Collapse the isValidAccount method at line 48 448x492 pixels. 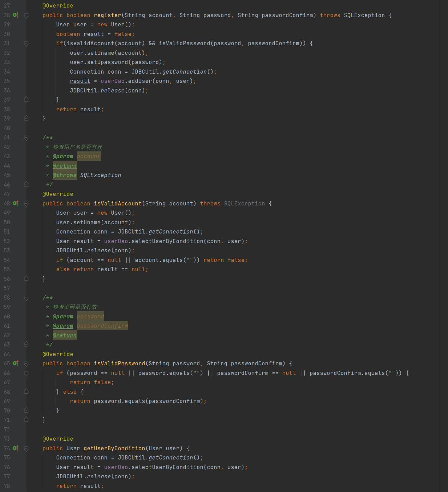tap(26, 204)
